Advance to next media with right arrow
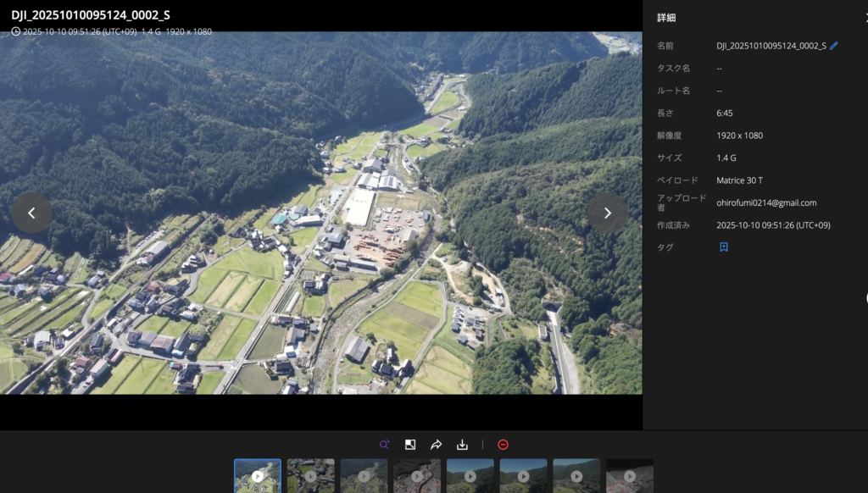 tap(607, 213)
